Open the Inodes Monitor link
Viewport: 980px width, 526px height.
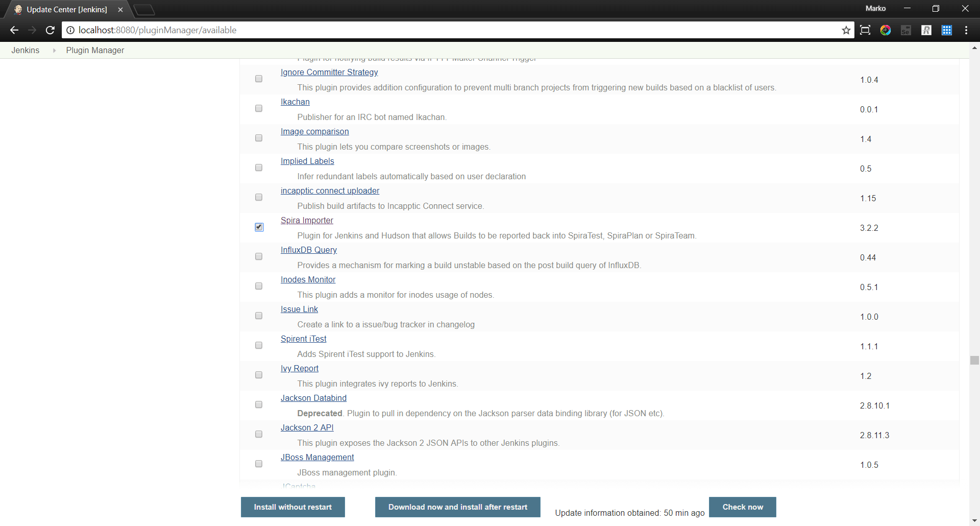tap(308, 280)
